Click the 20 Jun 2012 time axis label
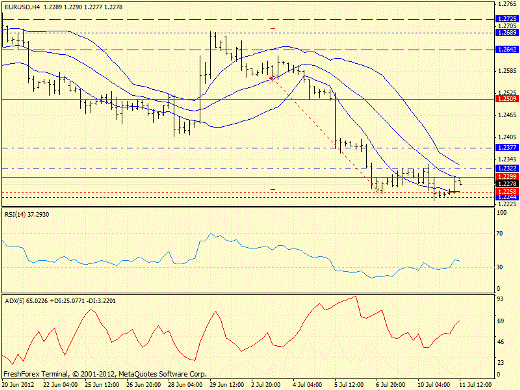Viewport: 520px width, 390px height. [x=18, y=385]
